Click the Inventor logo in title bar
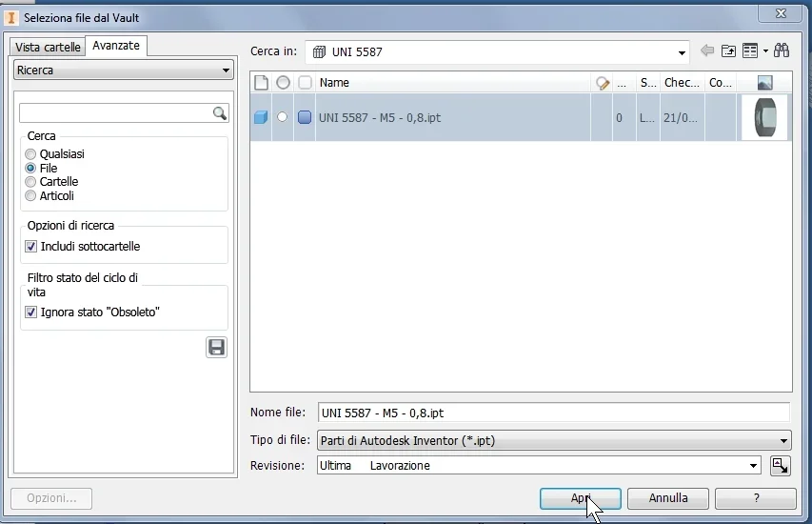Viewport: 812px width, 524px height. [x=10, y=17]
